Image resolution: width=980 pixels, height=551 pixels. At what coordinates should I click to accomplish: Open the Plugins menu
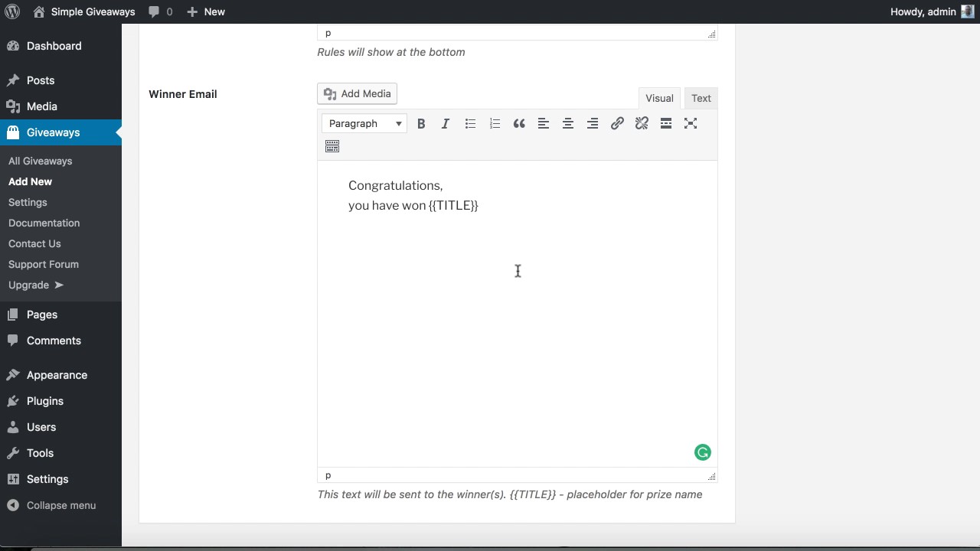[60, 401]
